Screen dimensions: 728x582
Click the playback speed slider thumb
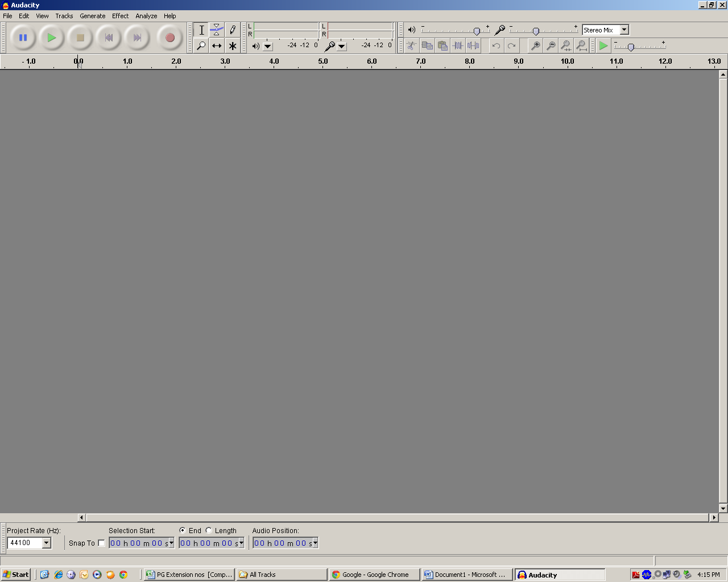pyautogui.click(x=631, y=47)
